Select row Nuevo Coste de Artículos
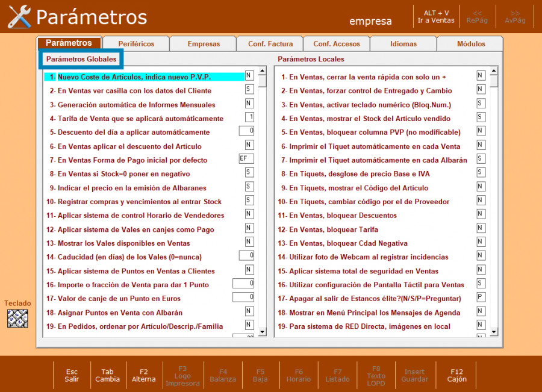The height and width of the screenshot is (392, 542). tap(145, 77)
